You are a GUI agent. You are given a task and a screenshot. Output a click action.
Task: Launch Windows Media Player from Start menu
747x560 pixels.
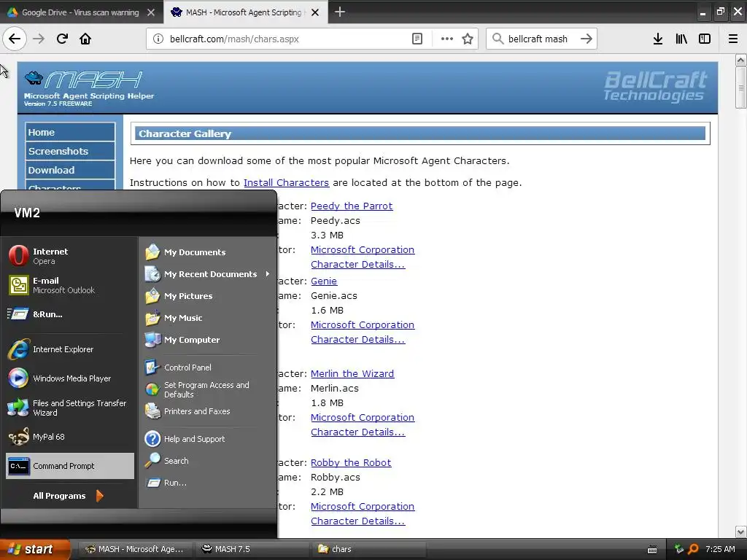click(70, 378)
